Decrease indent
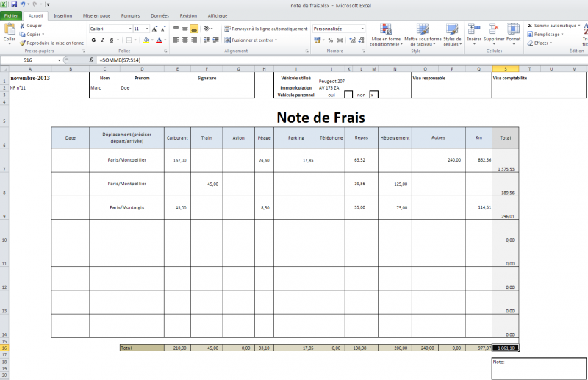588x380 pixels. 207,40
